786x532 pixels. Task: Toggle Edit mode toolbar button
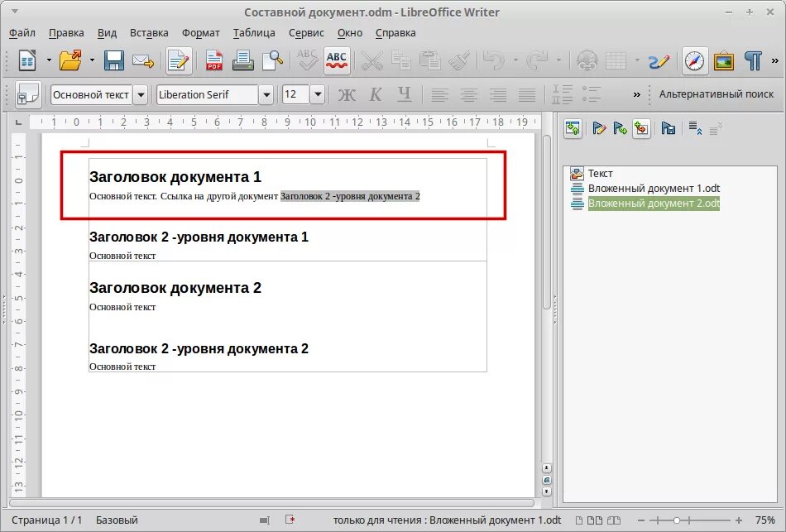(179, 61)
